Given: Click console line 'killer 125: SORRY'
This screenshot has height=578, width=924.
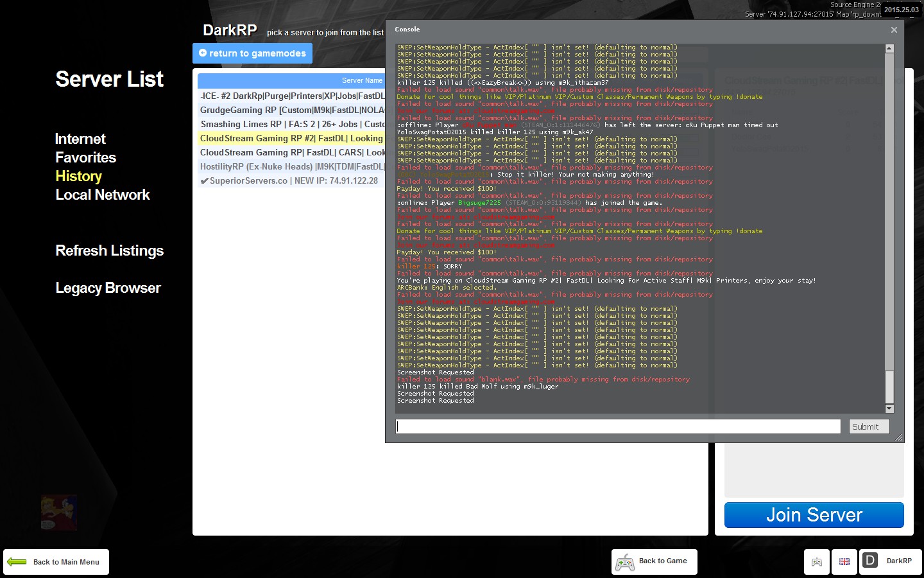Looking at the screenshot, I should [429, 267].
